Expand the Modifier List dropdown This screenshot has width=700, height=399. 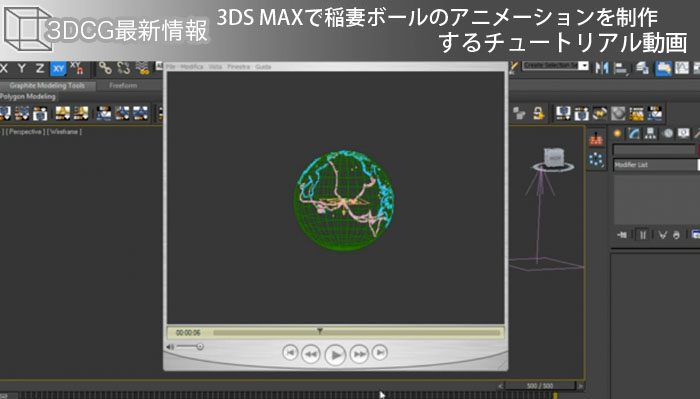(x=655, y=165)
